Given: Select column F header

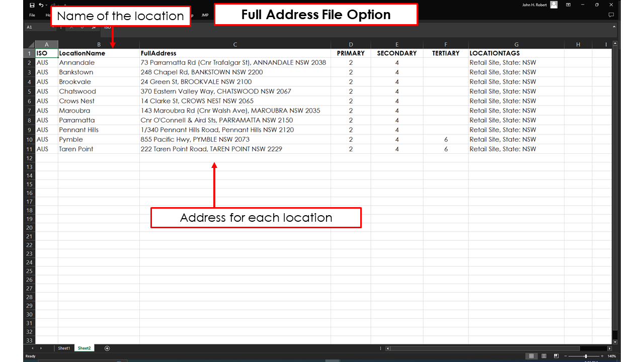Looking at the screenshot, I should (446, 45).
